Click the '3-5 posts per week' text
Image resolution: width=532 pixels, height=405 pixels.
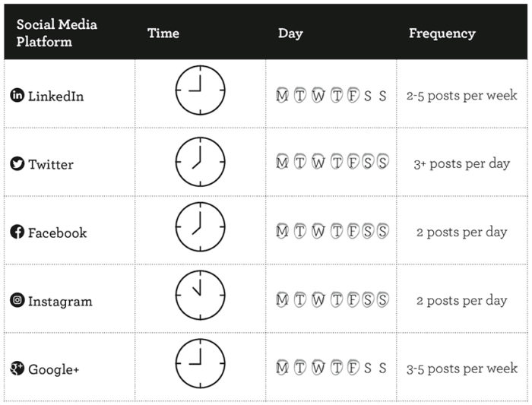coord(462,369)
